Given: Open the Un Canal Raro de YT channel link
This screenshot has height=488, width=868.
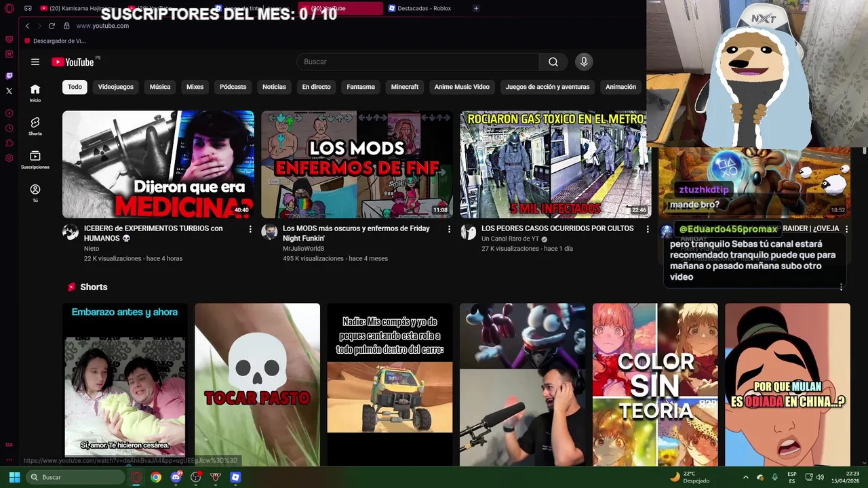Looking at the screenshot, I should [510, 239].
